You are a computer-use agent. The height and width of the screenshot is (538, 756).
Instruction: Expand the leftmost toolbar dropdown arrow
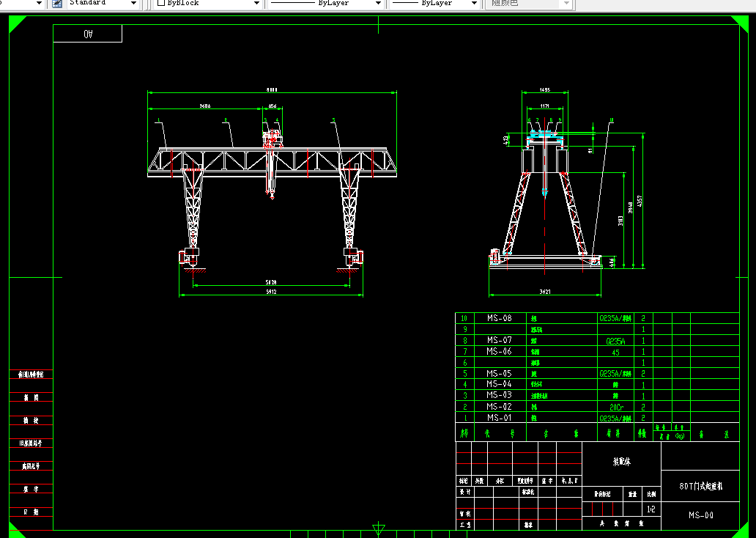[39, 4]
